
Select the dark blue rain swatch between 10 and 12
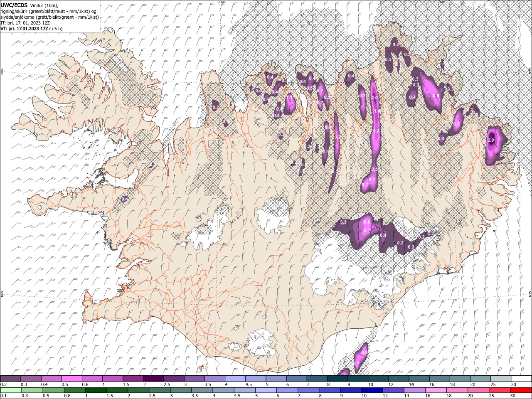click(372, 390)
